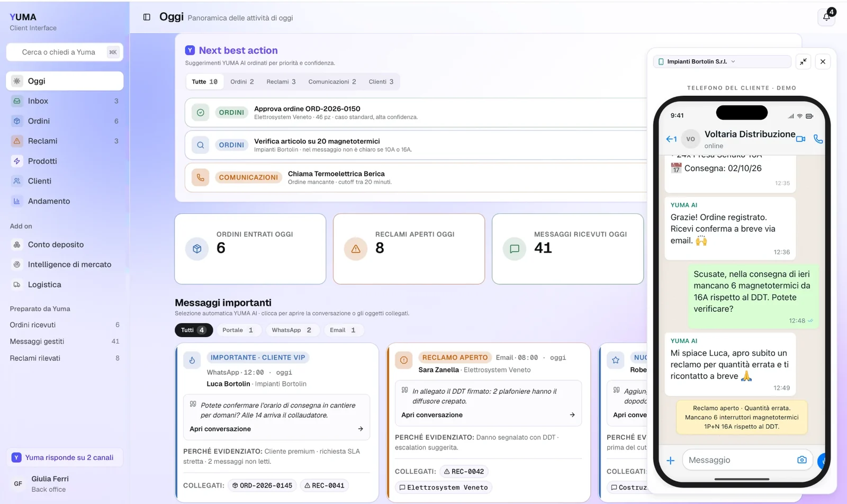
Task: Open Ordini in the sidebar
Action: pyautogui.click(x=65, y=121)
